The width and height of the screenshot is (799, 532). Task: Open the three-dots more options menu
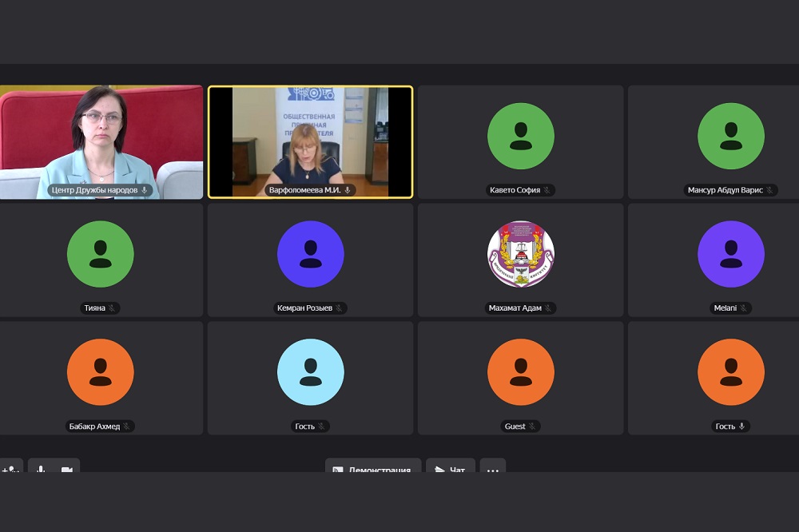[492, 469]
